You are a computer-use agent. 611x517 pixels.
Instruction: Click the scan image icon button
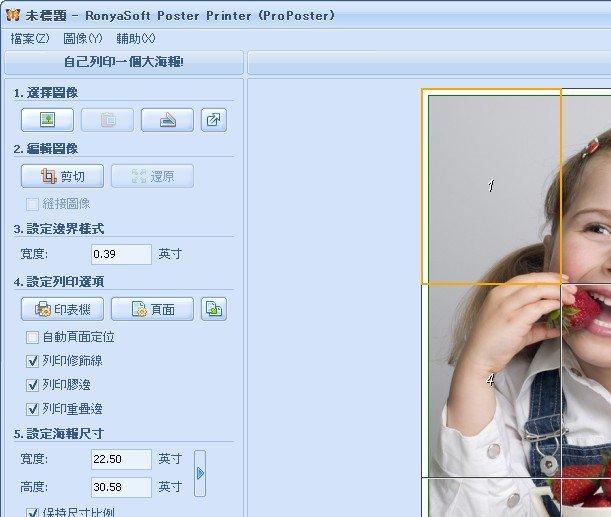[x=167, y=120]
